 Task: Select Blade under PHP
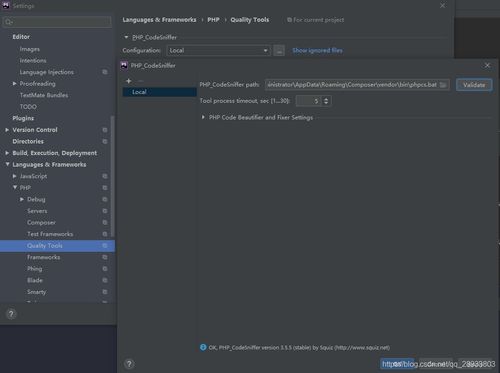pyautogui.click(x=35, y=280)
